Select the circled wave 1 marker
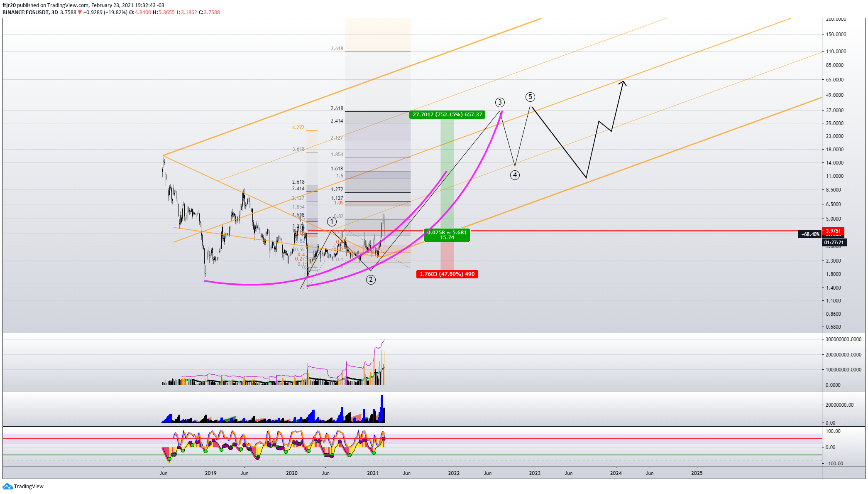Screen dimensions: 868x494 pos(332,221)
